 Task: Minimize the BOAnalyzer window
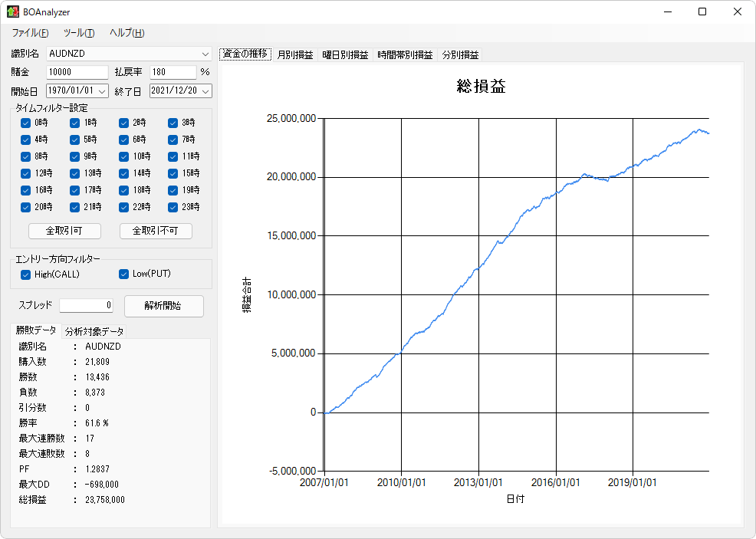668,12
